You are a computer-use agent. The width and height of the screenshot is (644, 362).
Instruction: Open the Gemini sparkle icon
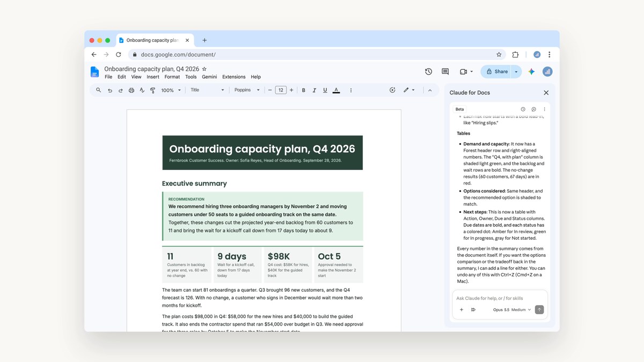(x=531, y=71)
